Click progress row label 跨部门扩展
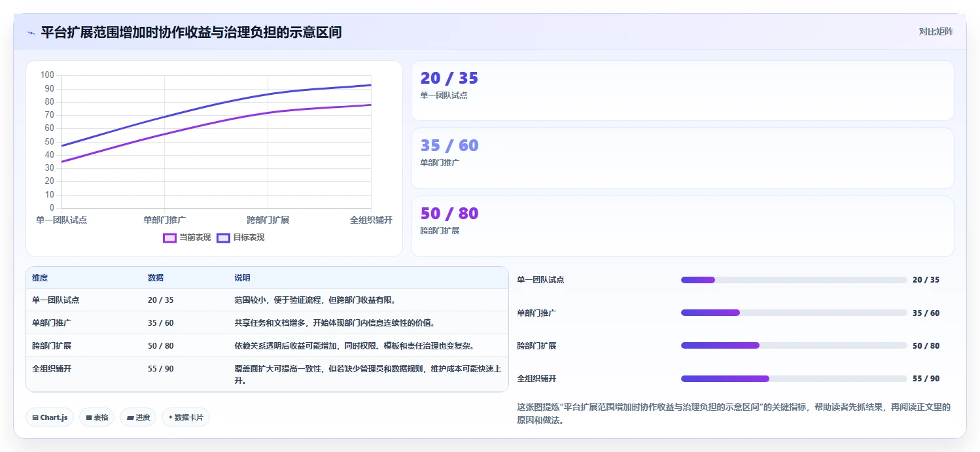Screen dimensions: 980x452 [536, 346]
